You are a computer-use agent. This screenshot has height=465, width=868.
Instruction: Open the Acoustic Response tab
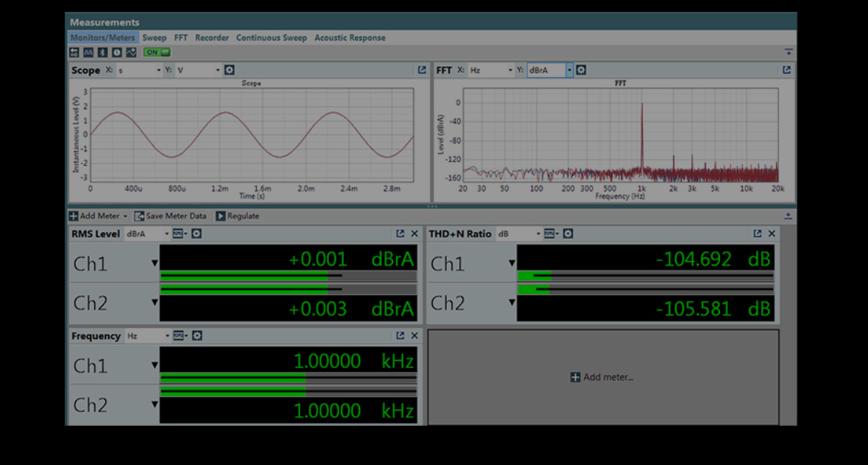(x=350, y=38)
